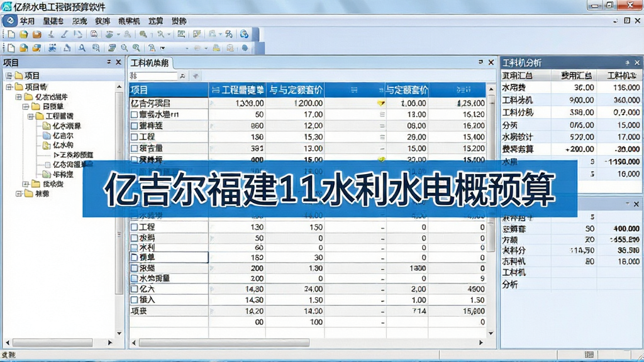This screenshot has width=644, height=362.
Task: Click the 工程量 column header
Action: pos(238,89)
